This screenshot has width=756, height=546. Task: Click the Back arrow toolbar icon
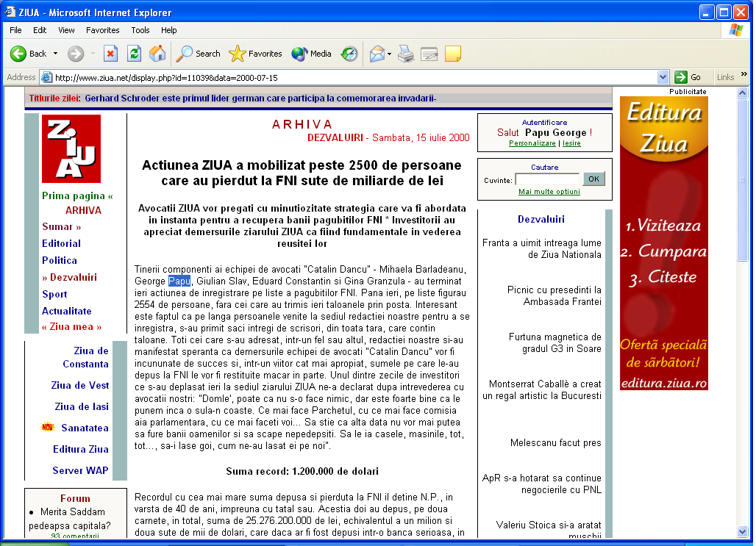click(x=18, y=54)
